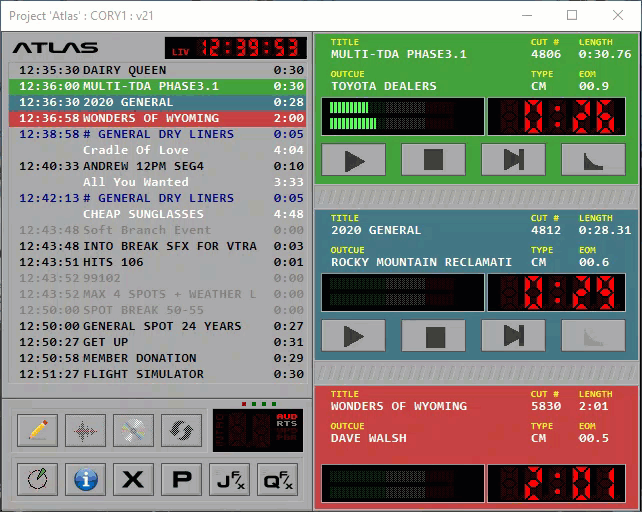Open the QFx quick effects button
This screenshot has height=512, width=642.
coord(277,480)
